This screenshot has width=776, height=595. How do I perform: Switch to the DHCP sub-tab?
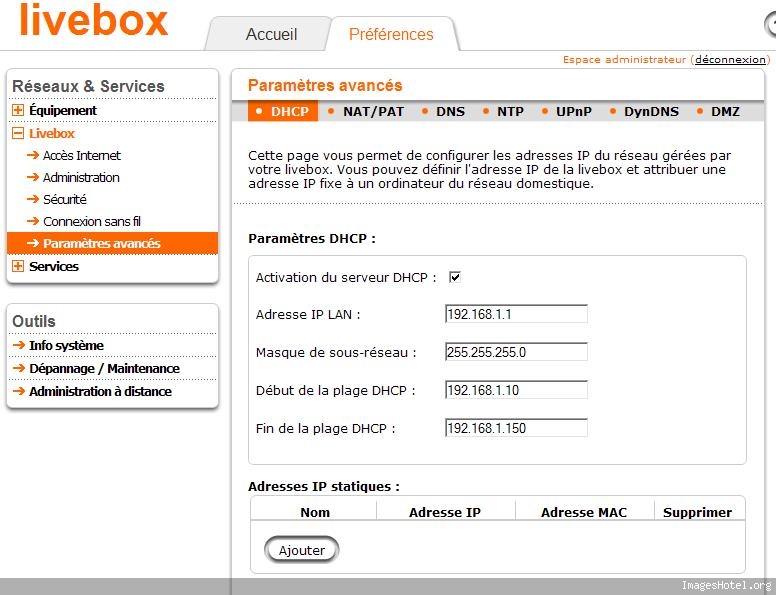pos(283,111)
